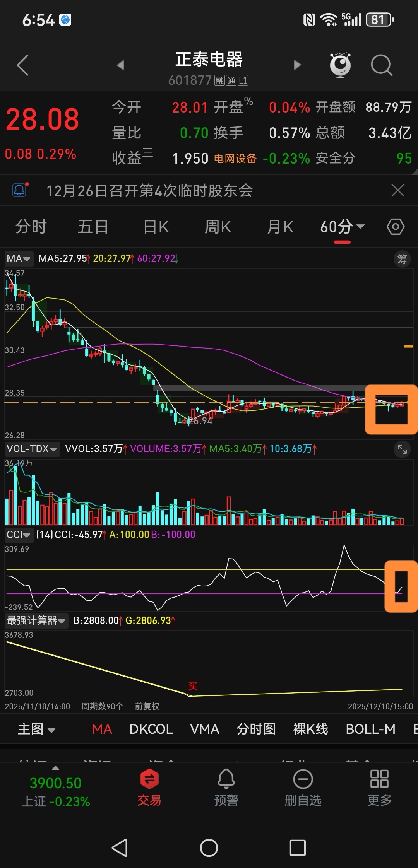
Task: Tap the 前复权 adjustment setting
Action: click(x=147, y=706)
